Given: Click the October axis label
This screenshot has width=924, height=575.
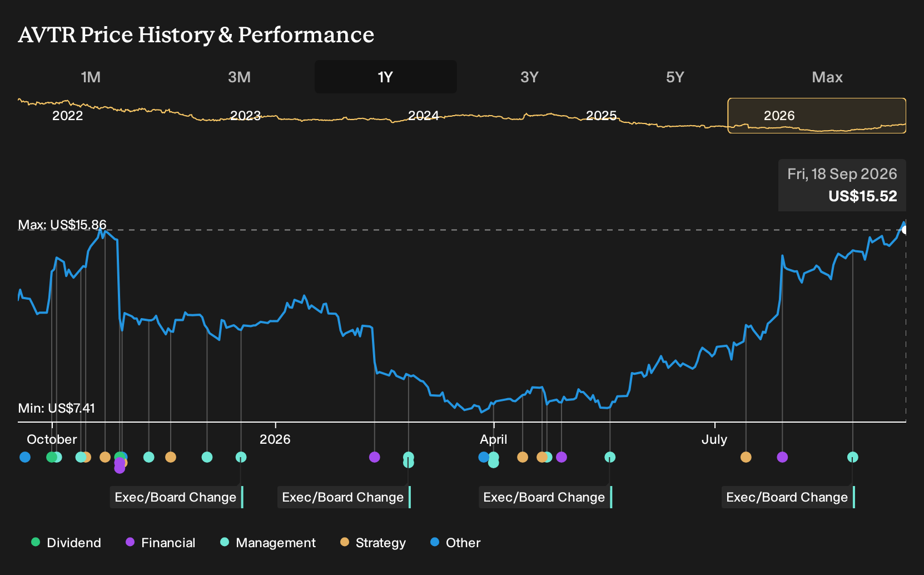Looking at the screenshot, I should [52, 439].
